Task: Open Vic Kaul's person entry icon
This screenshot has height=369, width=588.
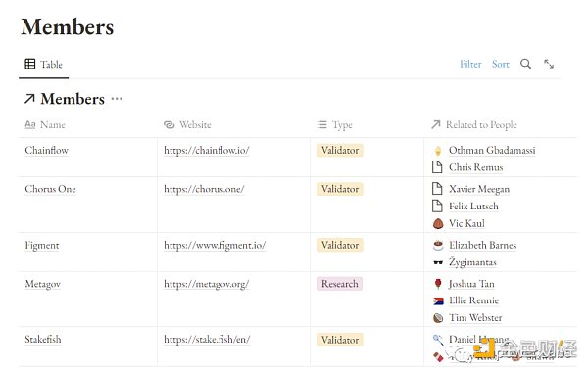Action: pyautogui.click(x=438, y=223)
